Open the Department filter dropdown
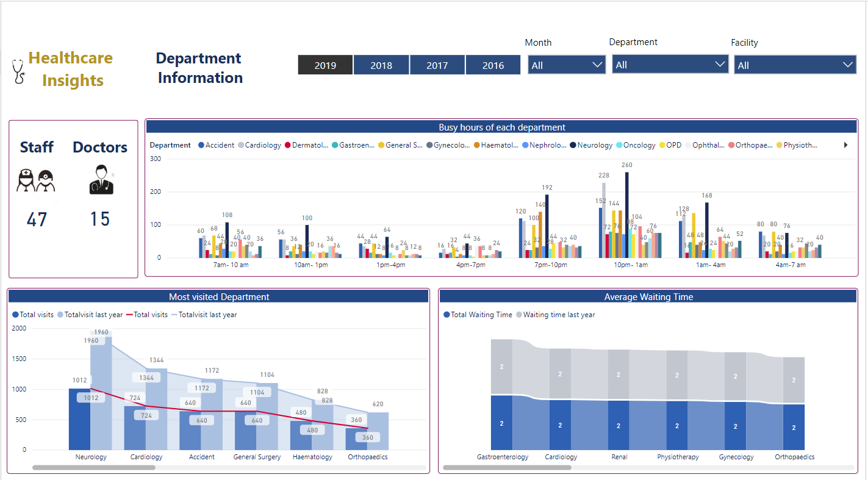This screenshot has width=868, height=480. [x=670, y=64]
